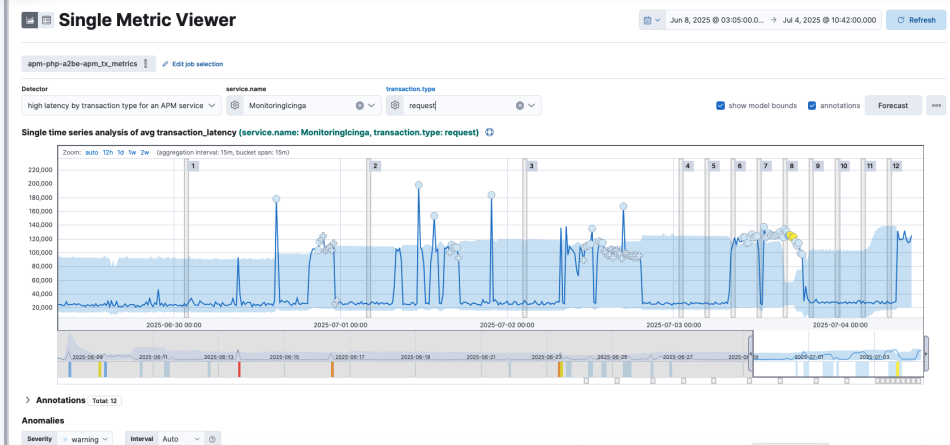Image resolution: width=950 pixels, height=445 pixels.
Task: Select annotation marker 11 on chart
Action: click(x=870, y=166)
